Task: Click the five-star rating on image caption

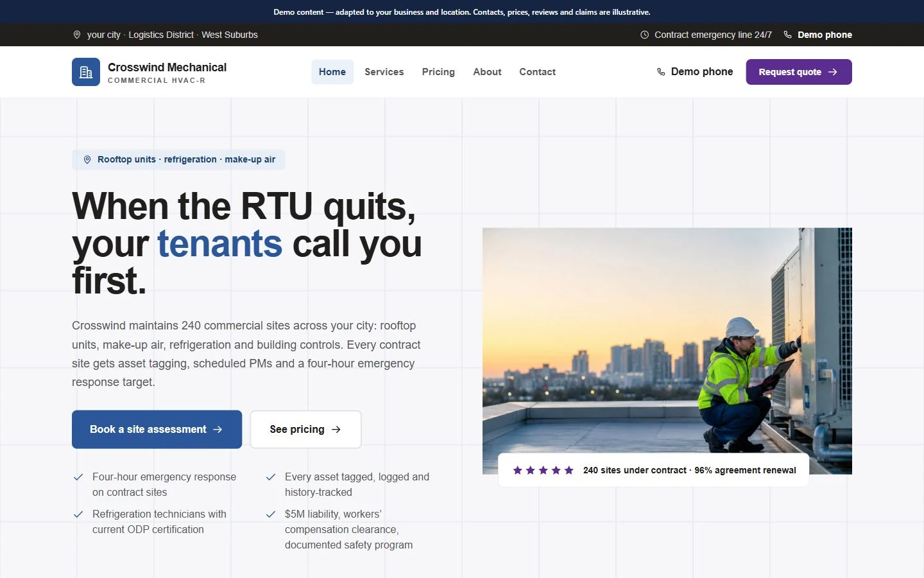Action: point(543,470)
